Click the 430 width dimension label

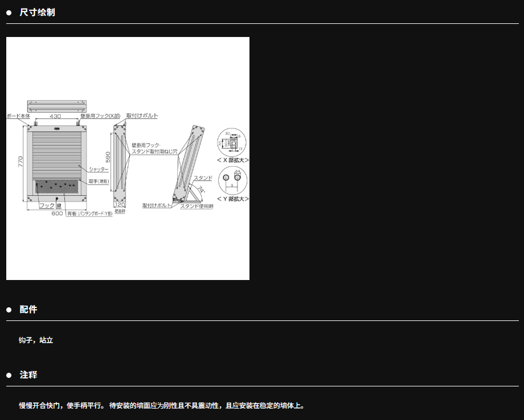point(55,116)
